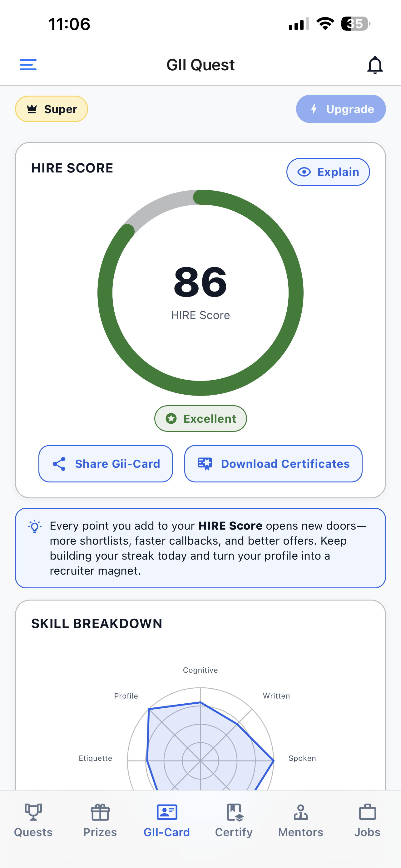Tap the certificate icon beside Download
This screenshot has width=401, height=868.
pyautogui.click(x=205, y=464)
